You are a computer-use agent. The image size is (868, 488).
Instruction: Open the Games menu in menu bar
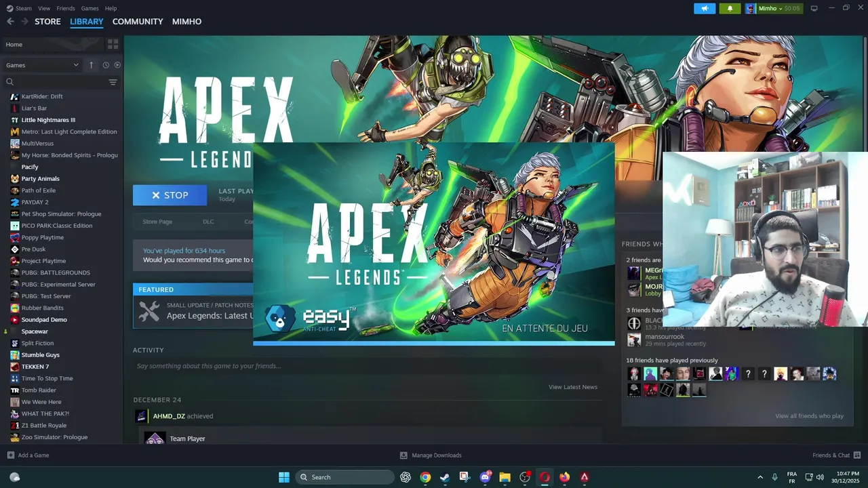coord(90,8)
